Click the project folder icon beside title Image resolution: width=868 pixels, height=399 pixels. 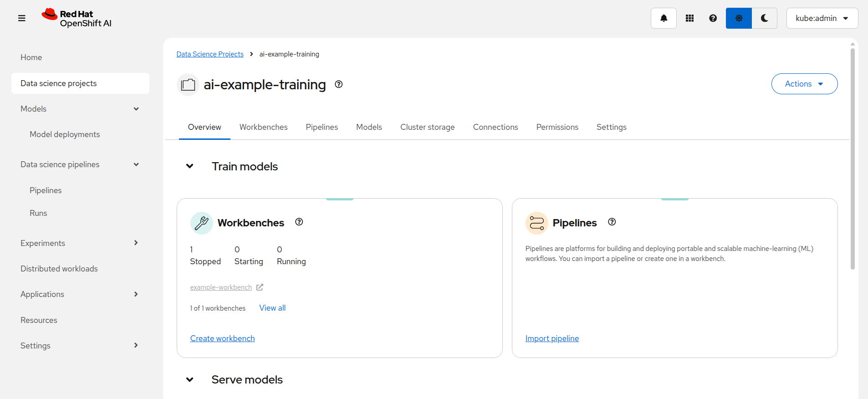[188, 85]
